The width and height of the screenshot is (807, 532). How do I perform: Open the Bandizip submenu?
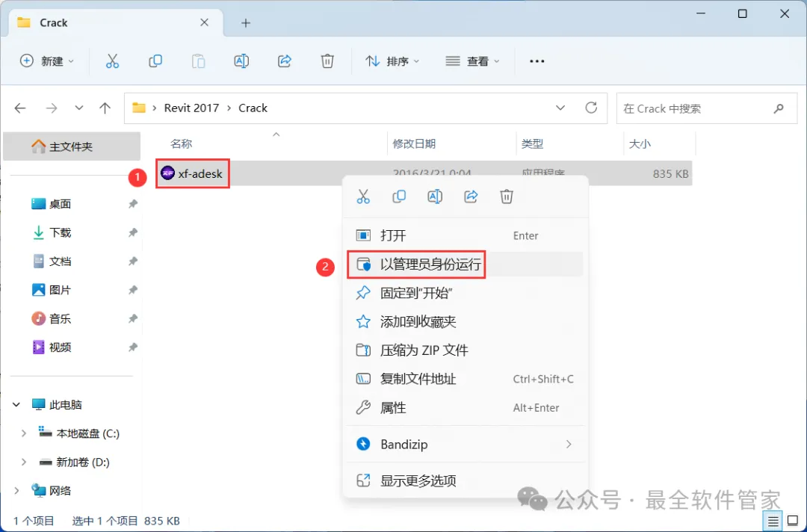466,444
